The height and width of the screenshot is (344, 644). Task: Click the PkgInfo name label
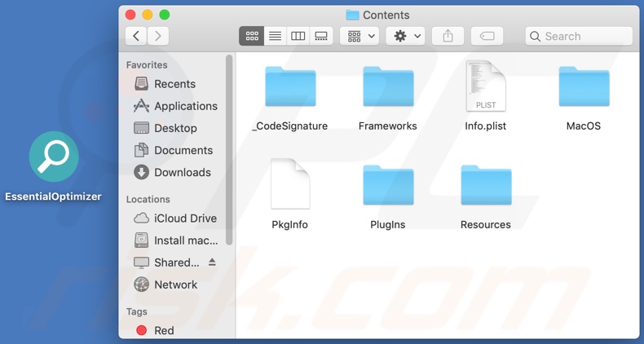290,225
